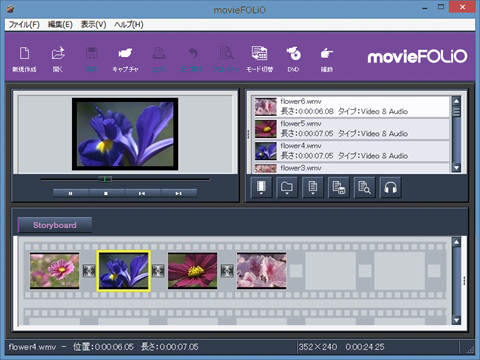The width and height of the screenshot is (480, 360).
Task: Click the first empty storyboard frame after azalea
Action: [330, 271]
